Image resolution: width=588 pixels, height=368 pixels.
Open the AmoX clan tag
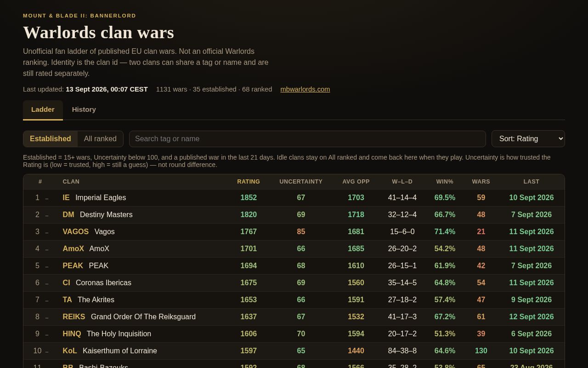[73, 249]
